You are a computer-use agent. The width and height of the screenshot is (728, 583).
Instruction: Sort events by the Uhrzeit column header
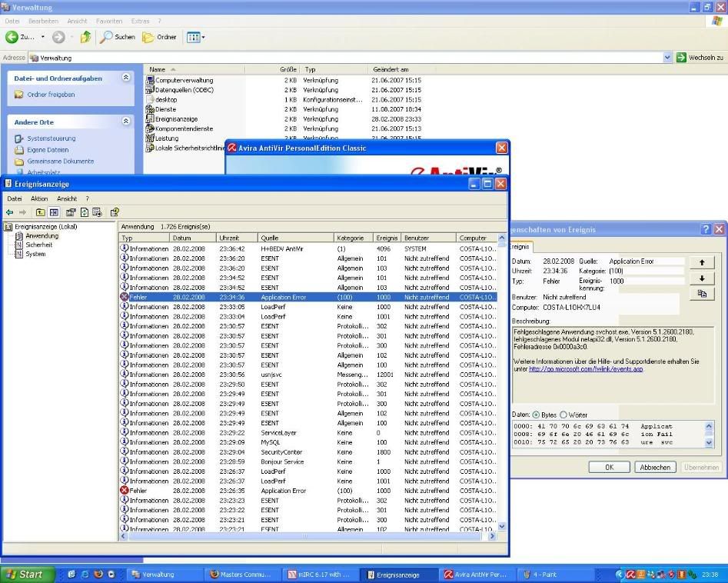(236, 238)
